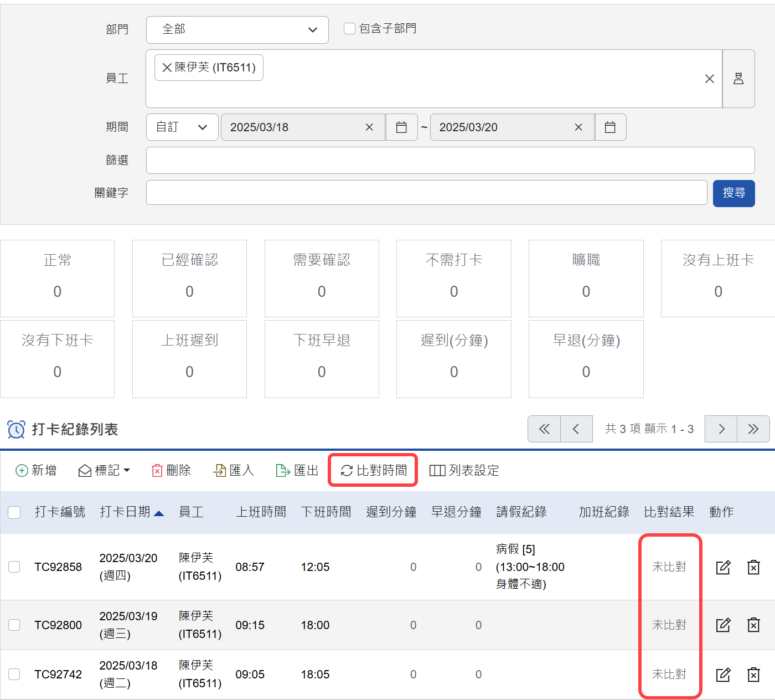775x700 pixels.
Task: Click 刪除 in the list toolbar
Action: click(x=171, y=471)
